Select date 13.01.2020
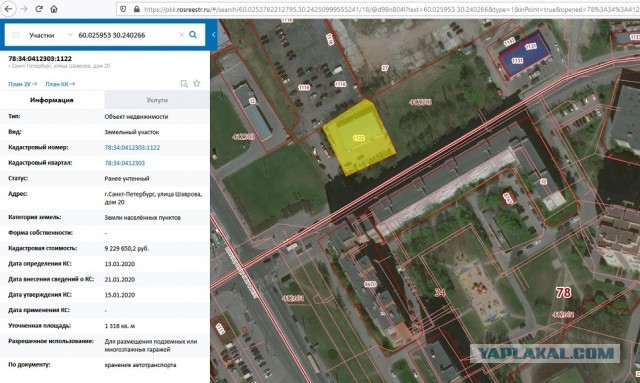 pyautogui.click(x=120, y=264)
